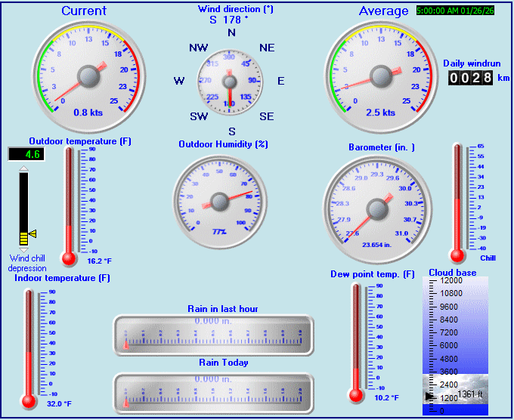This screenshot has width=514, height=420.
Task: Select the wind direction compass dial
Action: (231, 80)
